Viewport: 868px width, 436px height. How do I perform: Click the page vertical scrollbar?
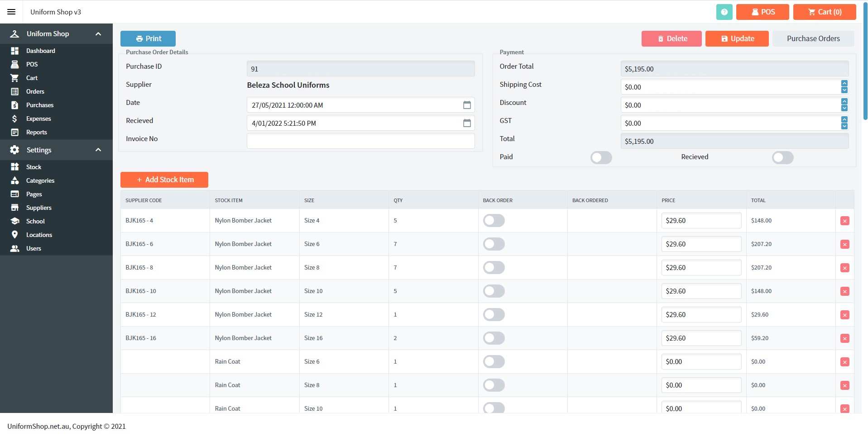[865, 61]
